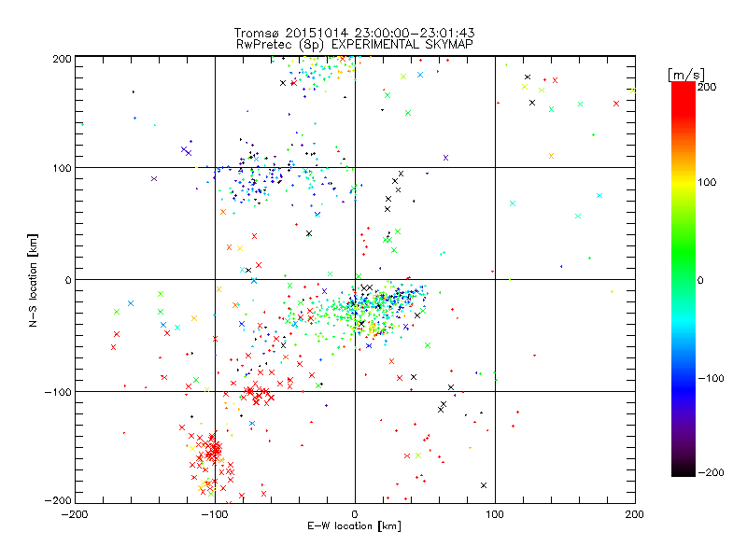Screen dimensions: 747x560
Task: Click the plot title 'Tromsø 20151014 23:00:00-23:01:43'
Action: pyautogui.click(x=354, y=33)
